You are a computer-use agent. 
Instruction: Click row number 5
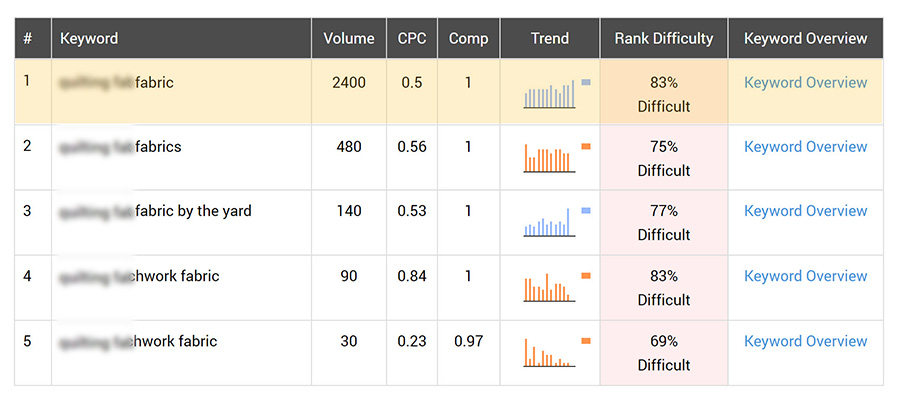pos(27,341)
